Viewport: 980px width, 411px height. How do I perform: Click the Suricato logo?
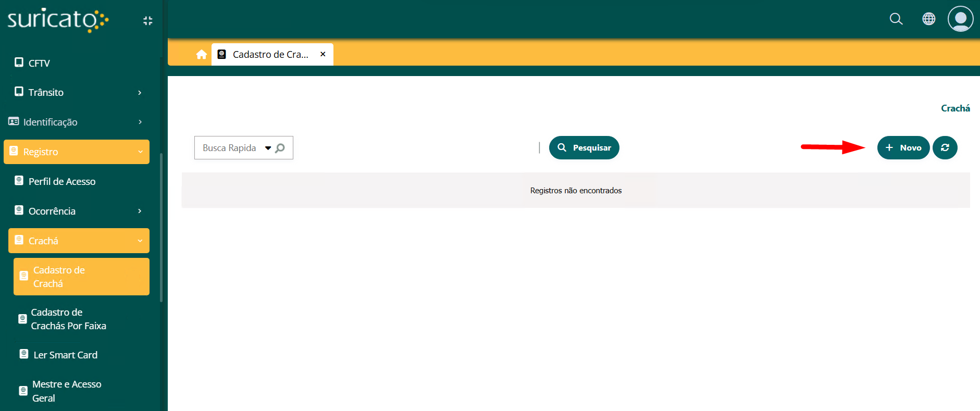coord(57,20)
